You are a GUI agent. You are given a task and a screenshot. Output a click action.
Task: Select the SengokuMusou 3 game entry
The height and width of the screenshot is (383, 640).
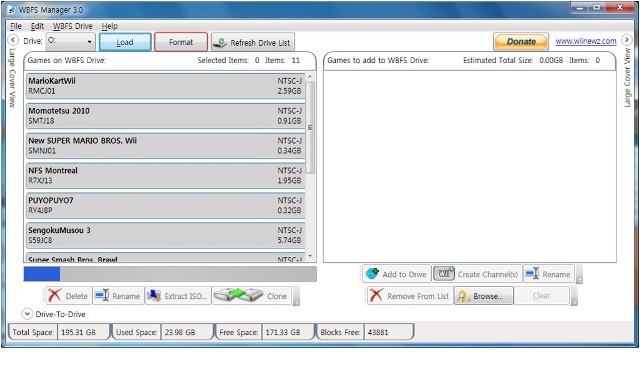[x=165, y=235]
